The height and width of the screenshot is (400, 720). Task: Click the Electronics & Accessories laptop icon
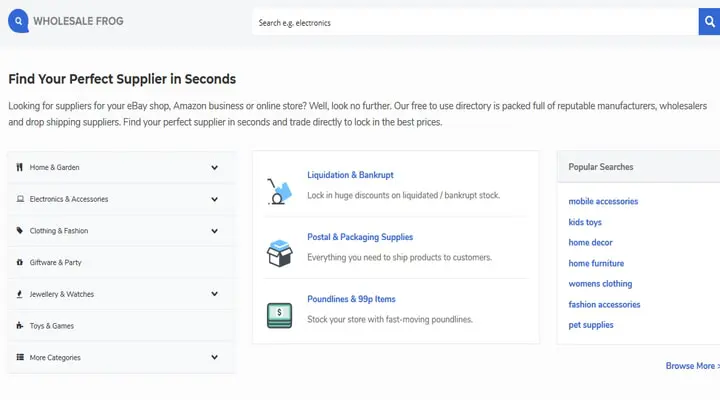tap(20, 199)
